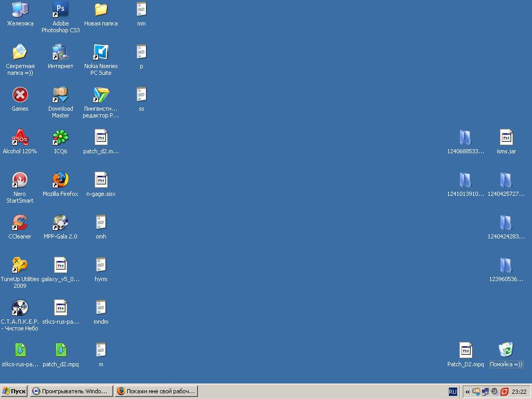Select the CCleaner desktop icon
Viewport: 532px width, 399px height.
(x=20, y=223)
